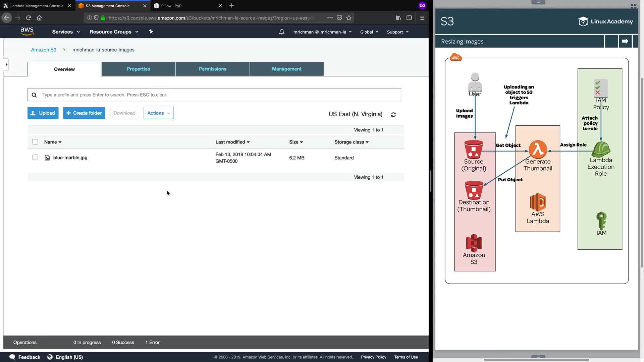Screen dimensions: 644x362
Task: Select the blue-marble.jpg checkbox
Action: 35,158
